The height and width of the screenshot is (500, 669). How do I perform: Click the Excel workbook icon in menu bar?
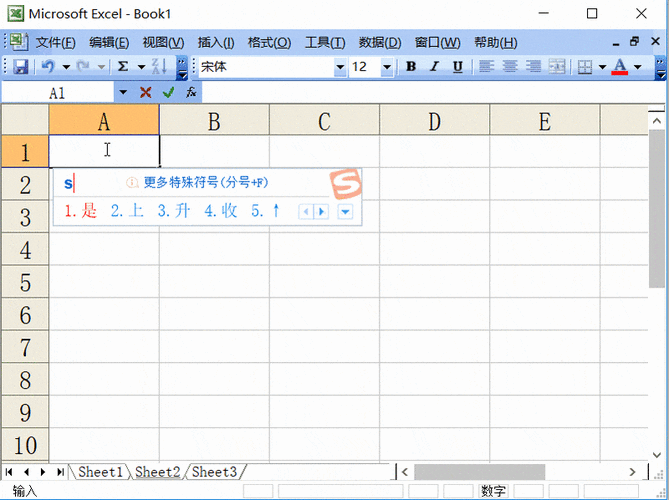click(19, 42)
